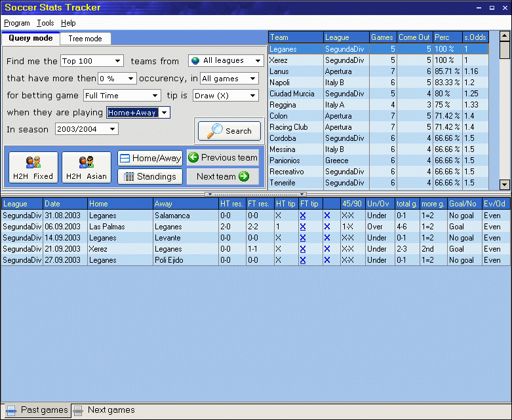The image size is (512, 420).
Task: Open the Tools menu
Action: 45,23
